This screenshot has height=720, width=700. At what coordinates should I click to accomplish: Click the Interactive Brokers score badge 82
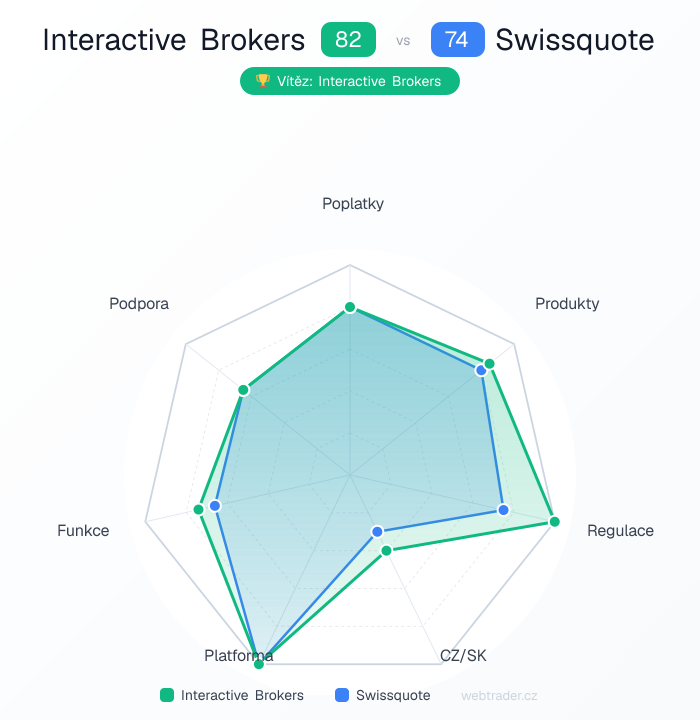348,40
